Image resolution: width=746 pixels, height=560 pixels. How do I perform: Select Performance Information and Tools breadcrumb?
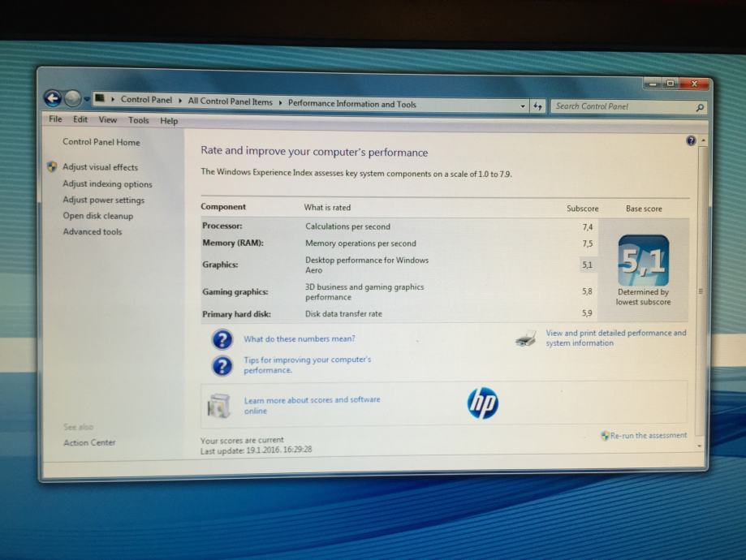pos(352,104)
